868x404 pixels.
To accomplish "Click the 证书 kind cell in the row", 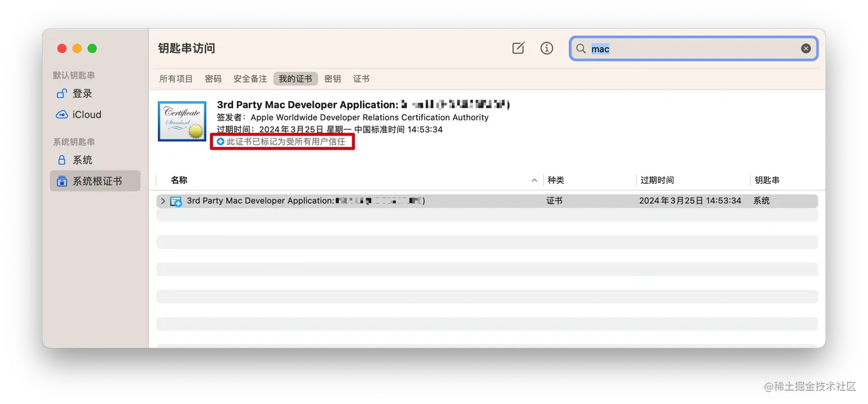I will click(555, 201).
